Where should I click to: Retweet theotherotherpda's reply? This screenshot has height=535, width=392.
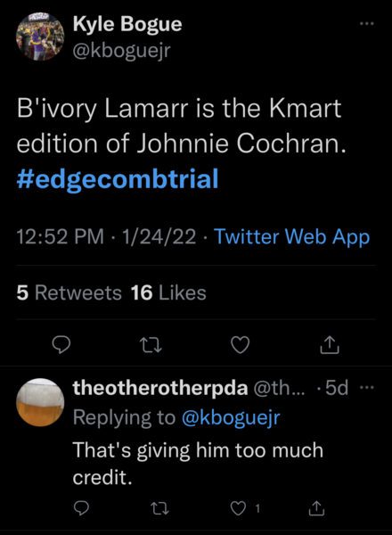(159, 509)
